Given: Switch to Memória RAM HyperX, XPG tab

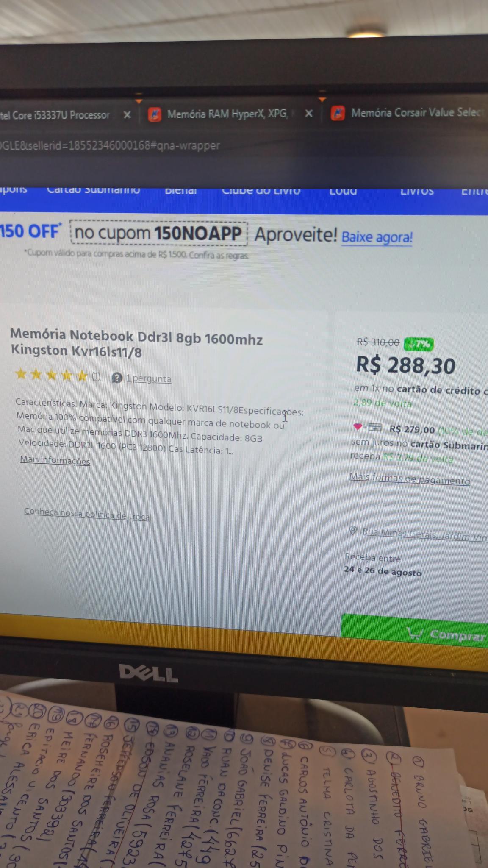Looking at the screenshot, I should [x=227, y=114].
